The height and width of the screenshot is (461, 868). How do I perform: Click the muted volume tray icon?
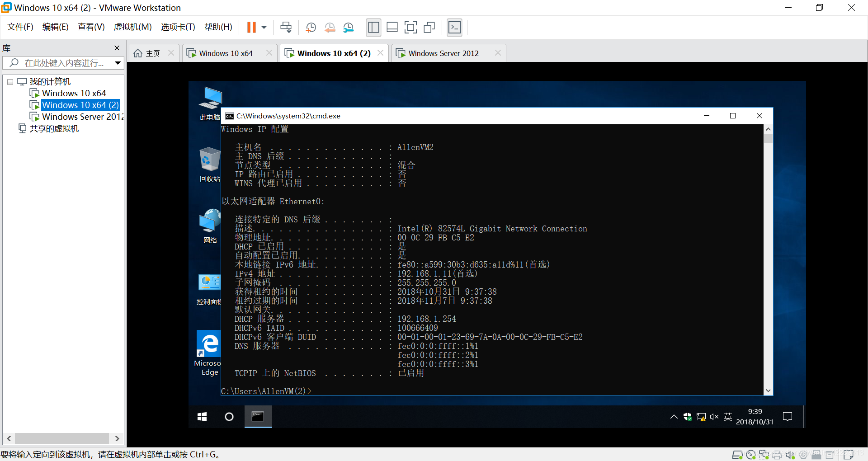714,417
